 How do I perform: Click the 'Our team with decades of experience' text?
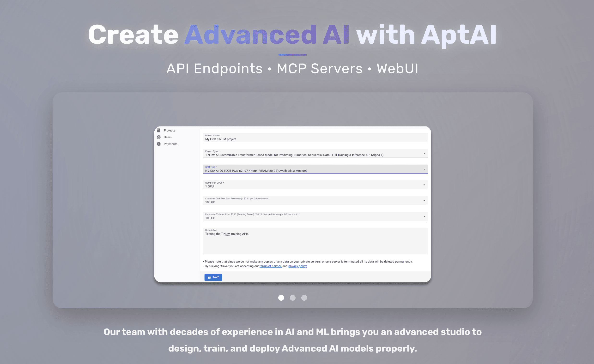point(292,340)
